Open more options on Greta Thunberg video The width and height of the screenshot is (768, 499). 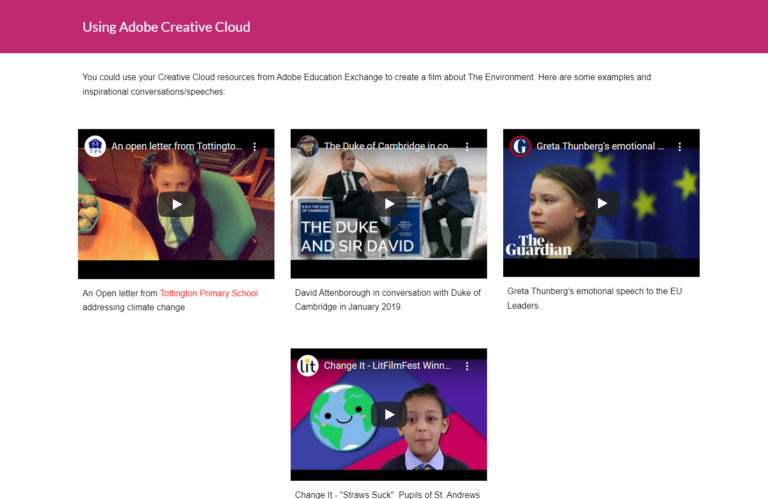(679, 146)
